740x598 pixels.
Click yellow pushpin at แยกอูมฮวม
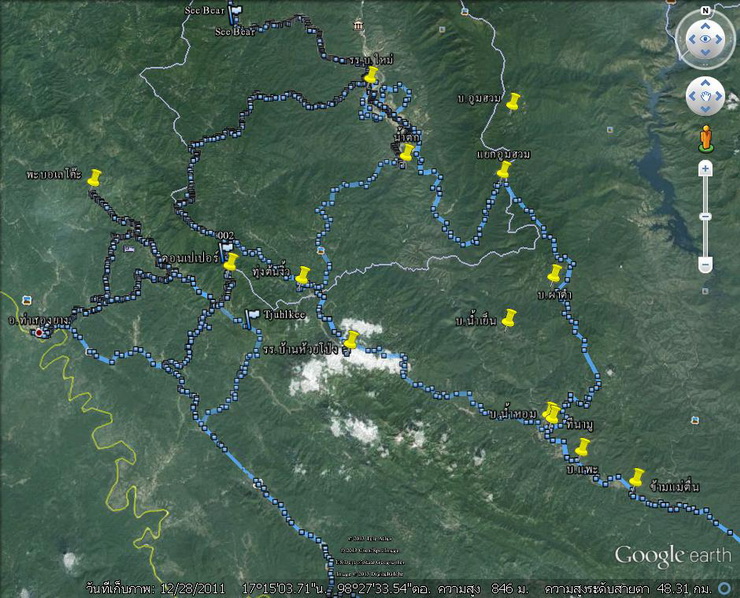pyautogui.click(x=503, y=171)
